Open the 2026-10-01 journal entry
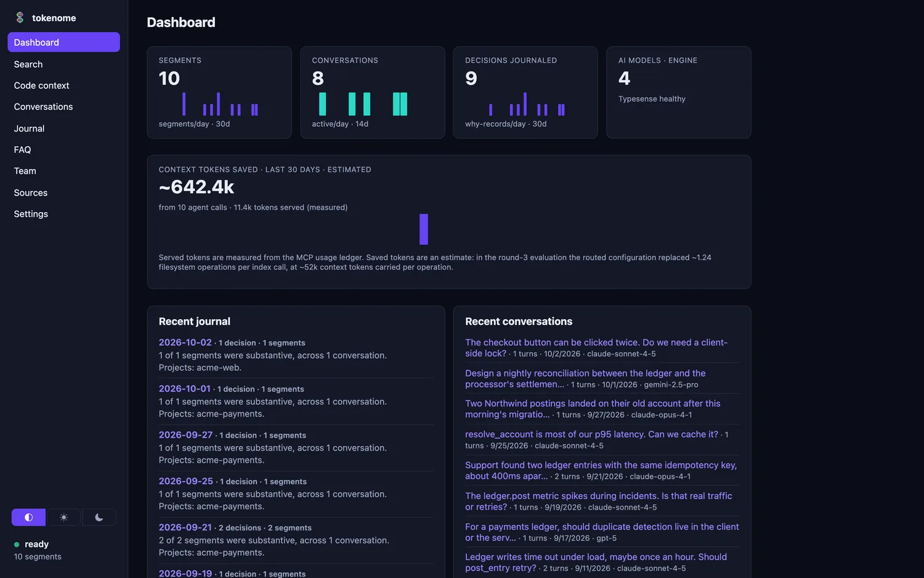 coord(184,389)
